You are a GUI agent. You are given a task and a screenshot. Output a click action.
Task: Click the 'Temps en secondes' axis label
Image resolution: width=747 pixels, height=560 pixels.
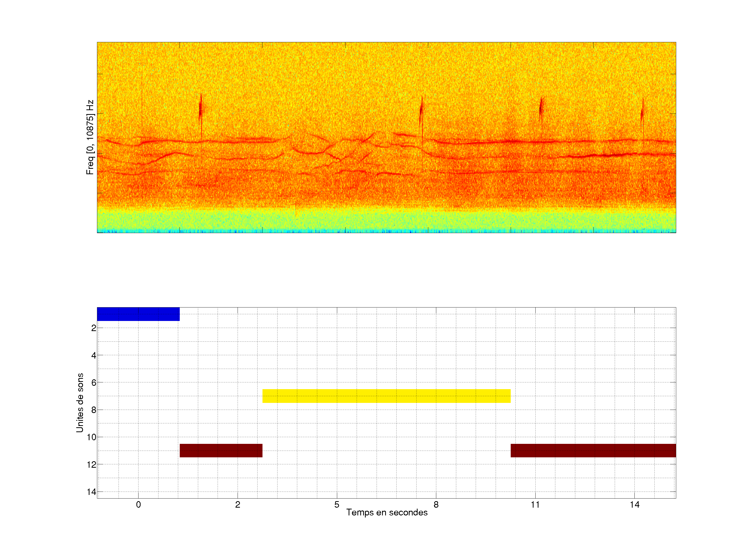pos(387,512)
